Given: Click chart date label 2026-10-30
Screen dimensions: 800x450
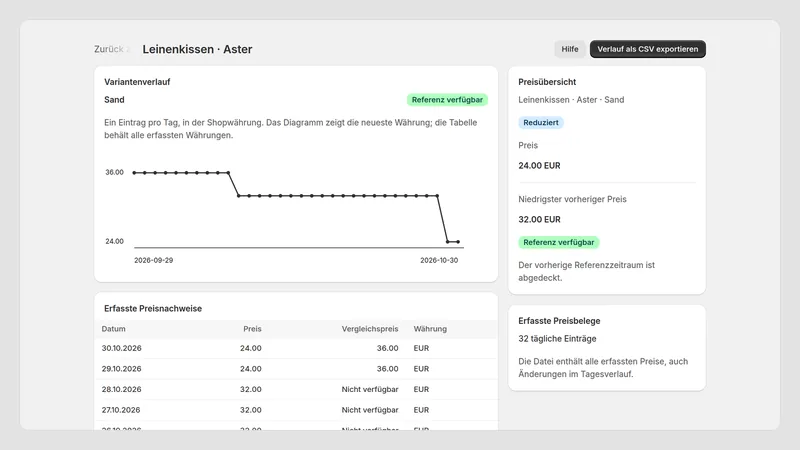Looking at the screenshot, I should (x=439, y=260).
